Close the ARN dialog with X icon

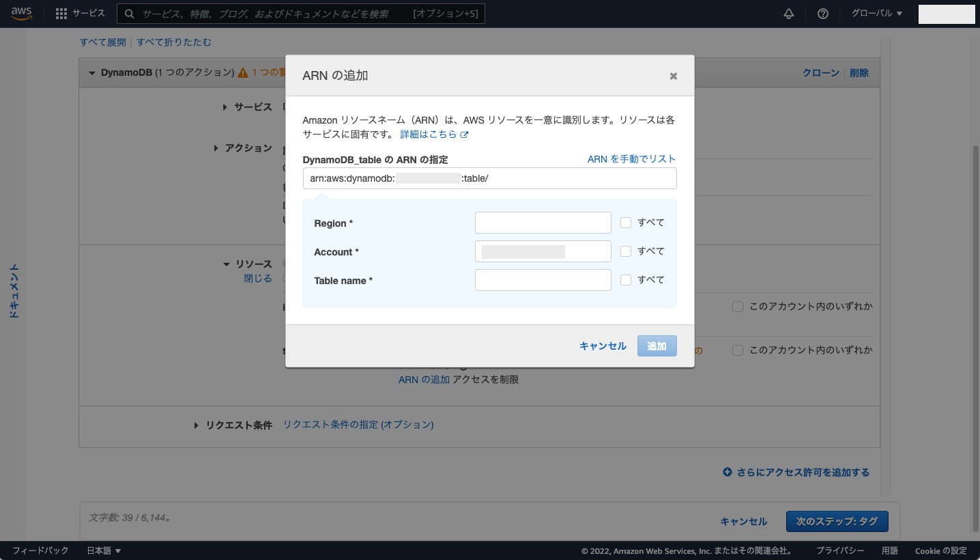(x=674, y=76)
